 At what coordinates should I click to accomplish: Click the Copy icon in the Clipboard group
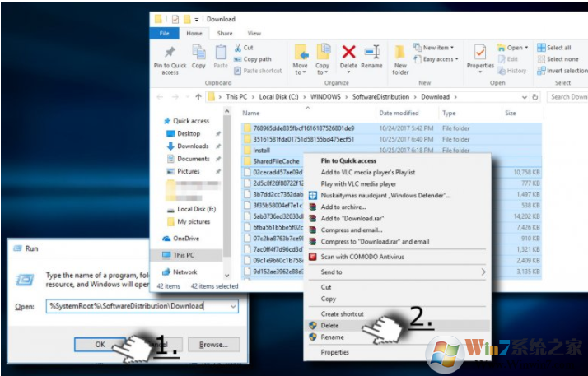point(198,54)
